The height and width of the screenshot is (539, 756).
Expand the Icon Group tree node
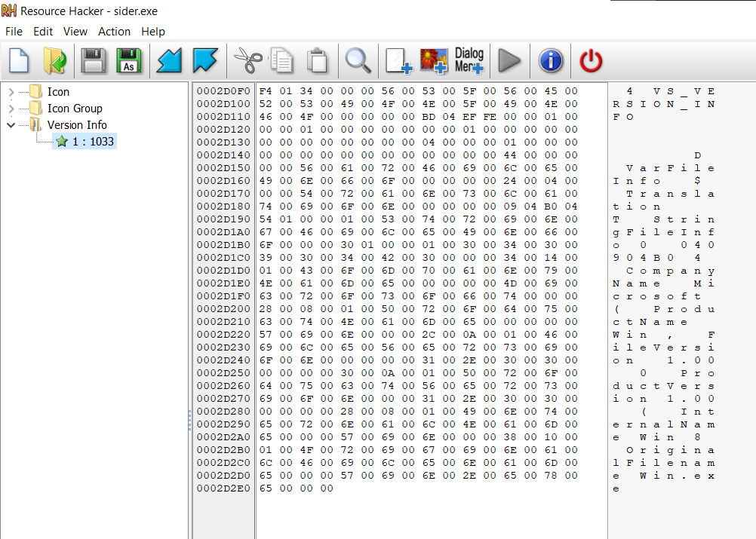(11, 109)
